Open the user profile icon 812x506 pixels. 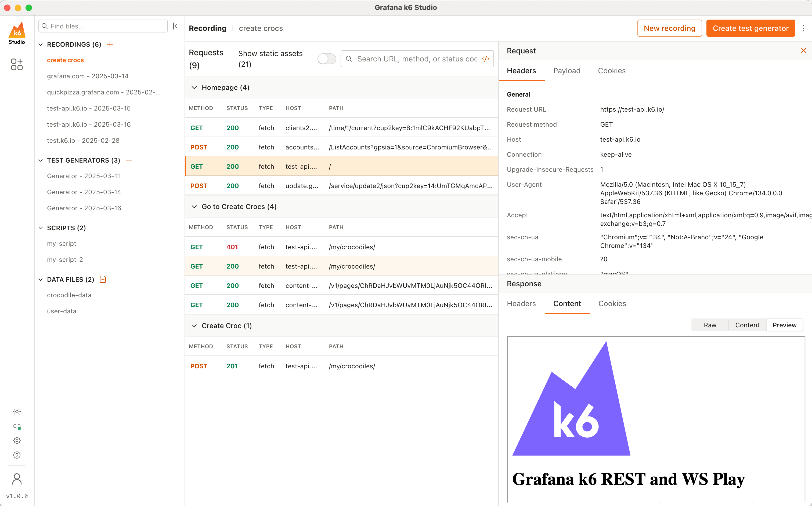(17, 479)
